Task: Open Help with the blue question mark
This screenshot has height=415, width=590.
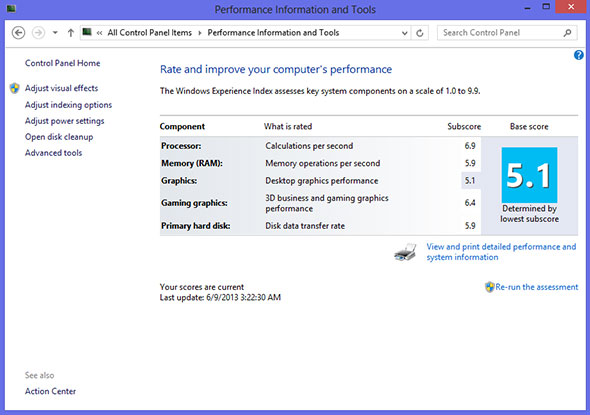Action: click(x=578, y=55)
